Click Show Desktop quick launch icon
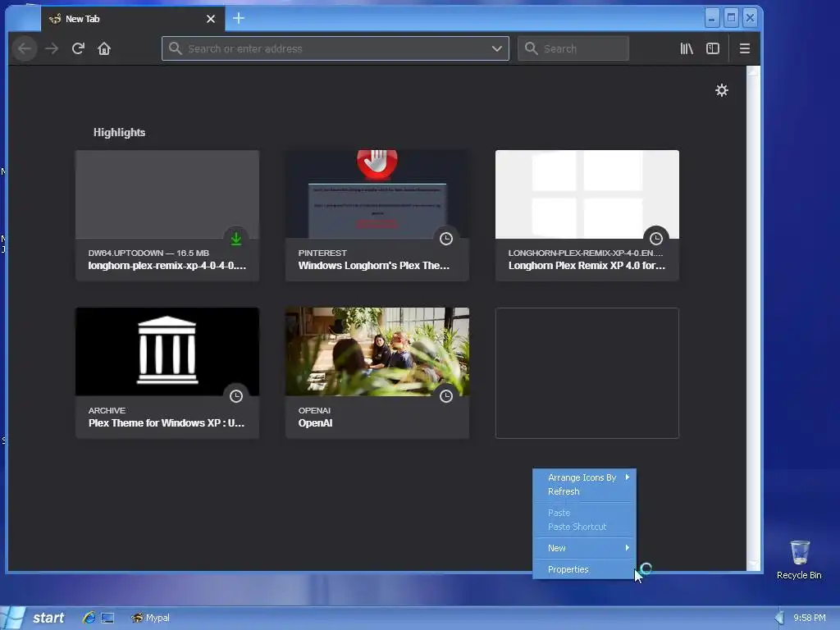 tap(107, 618)
